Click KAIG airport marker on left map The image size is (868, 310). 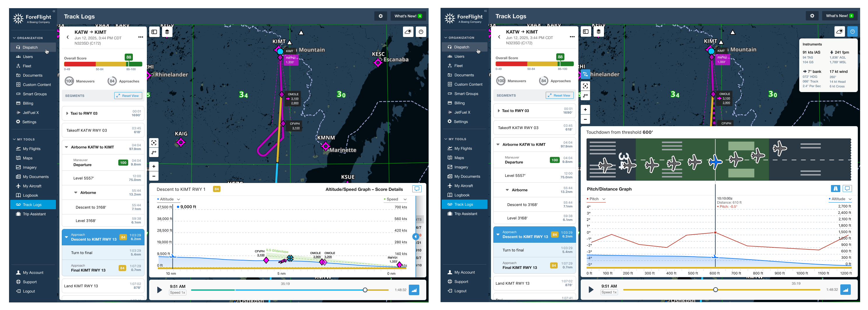(x=181, y=142)
